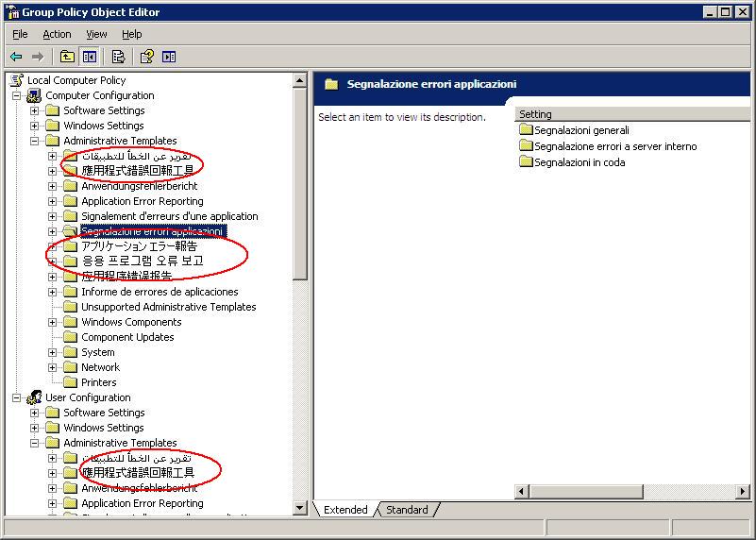Expand the Network node
The width and height of the screenshot is (756, 540).
pyautogui.click(x=52, y=367)
